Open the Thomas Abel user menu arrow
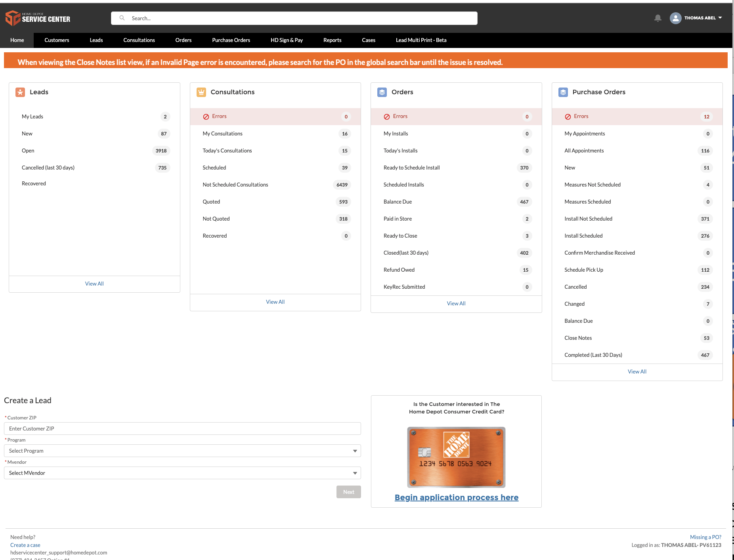This screenshot has width=734, height=560. 720,18
